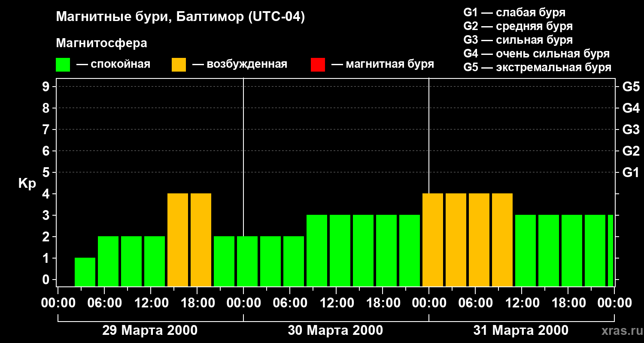Click the second orange bar on 29 Марта
This screenshot has height=343, width=644.
coord(201,240)
